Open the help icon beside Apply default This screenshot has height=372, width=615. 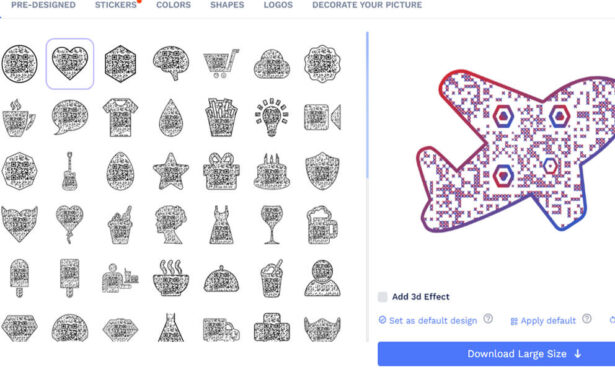click(587, 319)
